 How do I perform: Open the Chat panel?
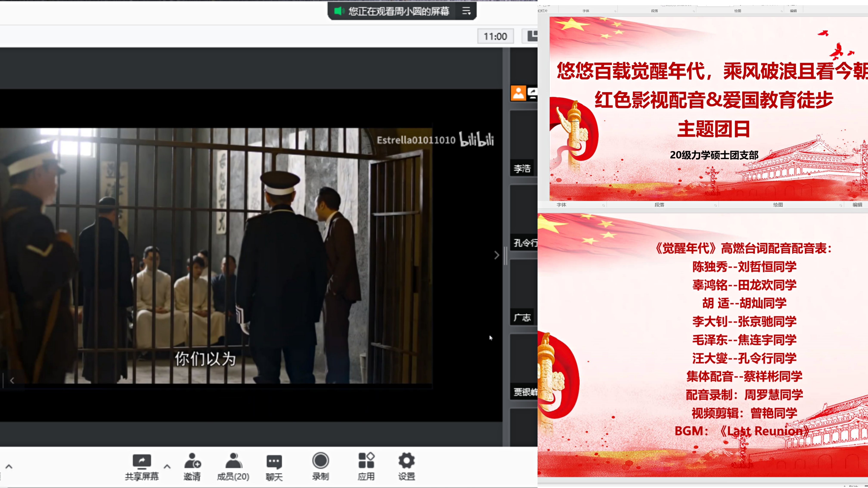pyautogui.click(x=274, y=468)
